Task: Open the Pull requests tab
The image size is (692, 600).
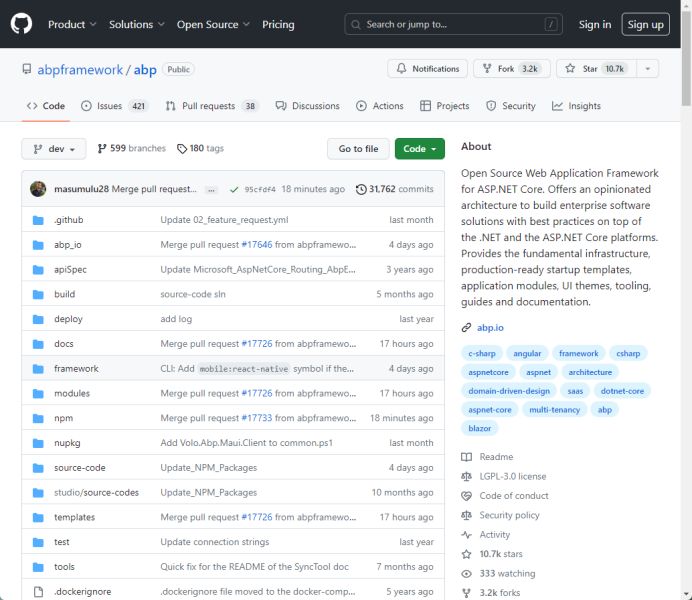Action: (x=212, y=106)
